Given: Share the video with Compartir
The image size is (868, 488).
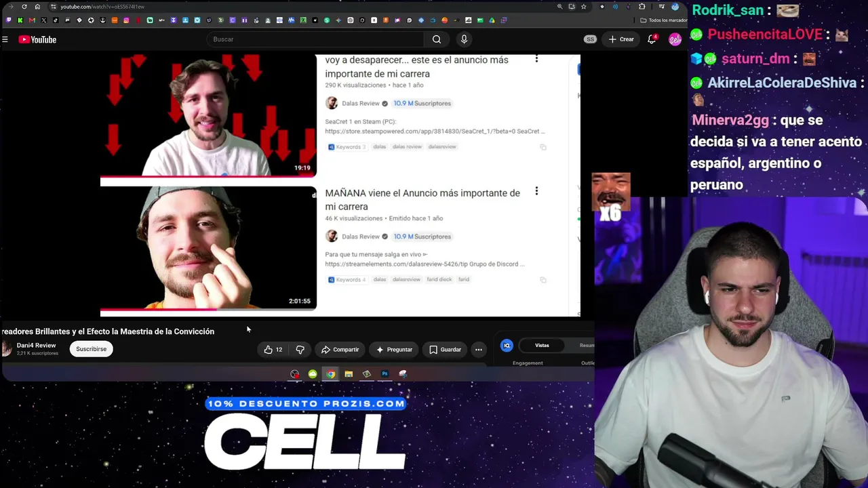Looking at the screenshot, I should pos(340,350).
